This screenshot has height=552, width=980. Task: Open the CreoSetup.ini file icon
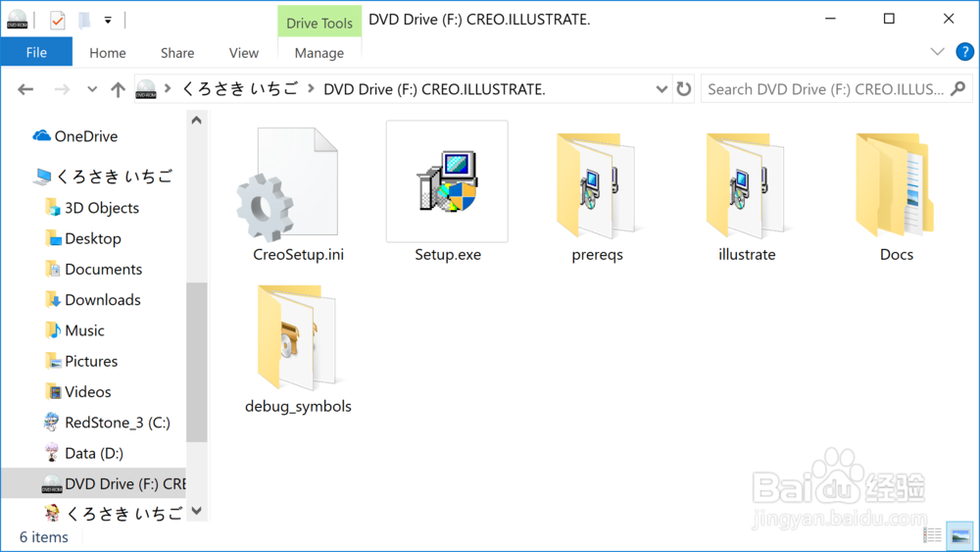288,185
